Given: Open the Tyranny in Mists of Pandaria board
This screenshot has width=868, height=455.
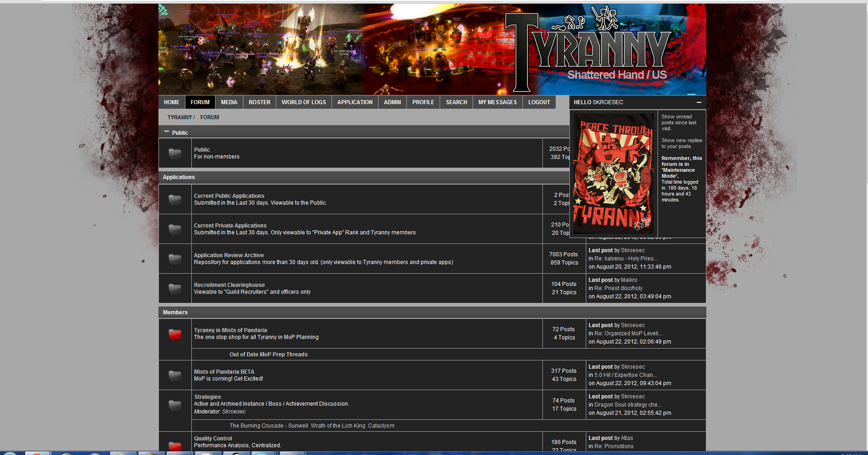Looking at the screenshot, I should (231, 330).
